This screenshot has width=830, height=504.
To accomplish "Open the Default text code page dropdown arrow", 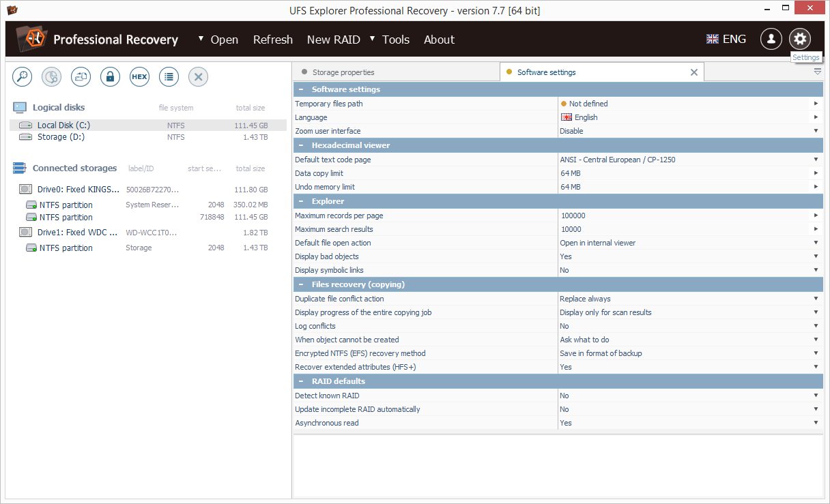I will [x=816, y=160].
